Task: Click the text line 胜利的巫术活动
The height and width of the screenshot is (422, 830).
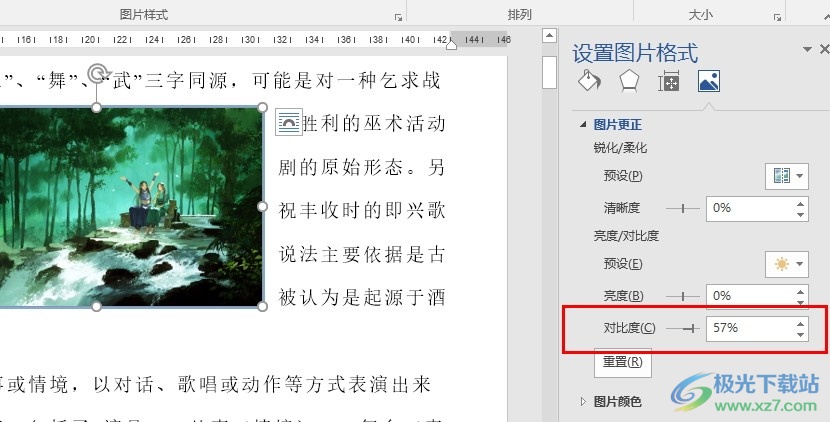Action: [374, 124]
